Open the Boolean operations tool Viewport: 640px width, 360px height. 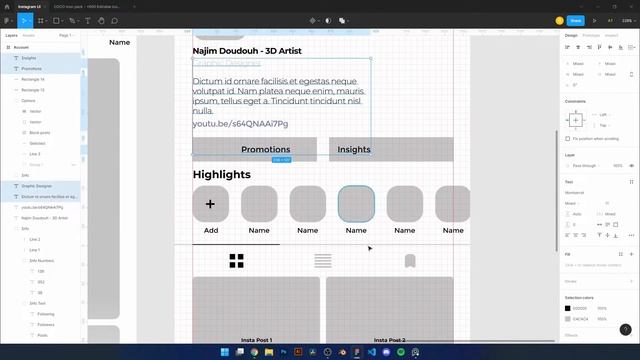[342, 20]
